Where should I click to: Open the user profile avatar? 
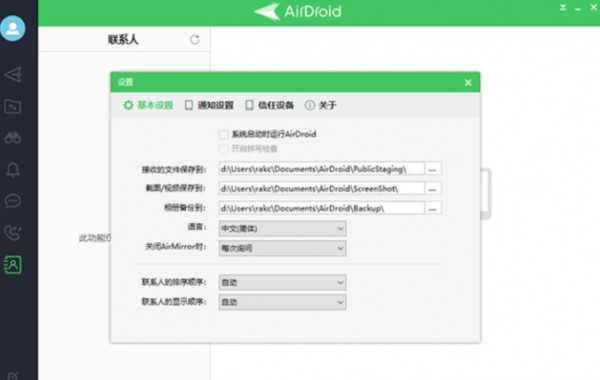click(13, 28)
